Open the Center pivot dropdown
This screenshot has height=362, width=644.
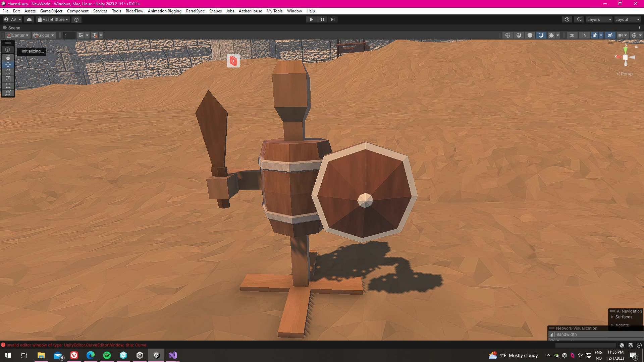(x=18, y=35)
